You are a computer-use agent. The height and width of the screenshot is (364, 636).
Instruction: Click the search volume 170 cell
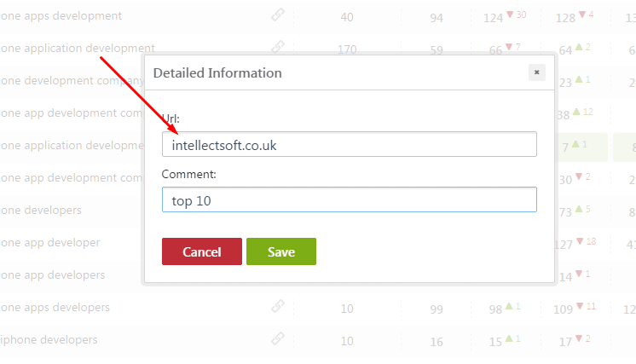click(347, 49)
